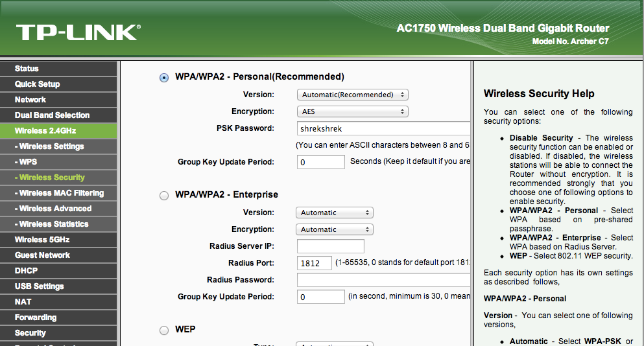The width and height of the screenshot is (644, 346).
Task: Select Wireless 5GHz in sidebar
Action: click(42, 240)
